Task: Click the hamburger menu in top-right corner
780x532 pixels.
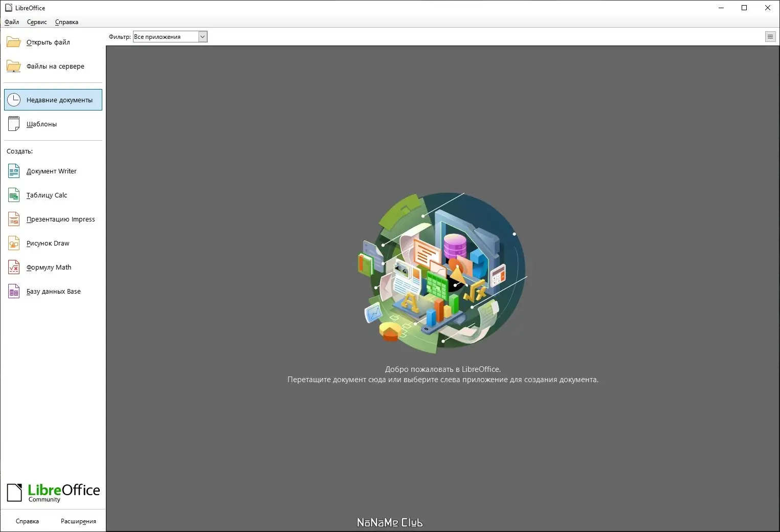Action: [770, 36]
